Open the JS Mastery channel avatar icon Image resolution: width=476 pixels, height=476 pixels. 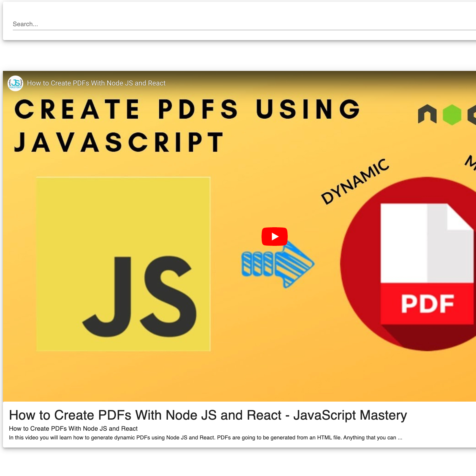15,83
